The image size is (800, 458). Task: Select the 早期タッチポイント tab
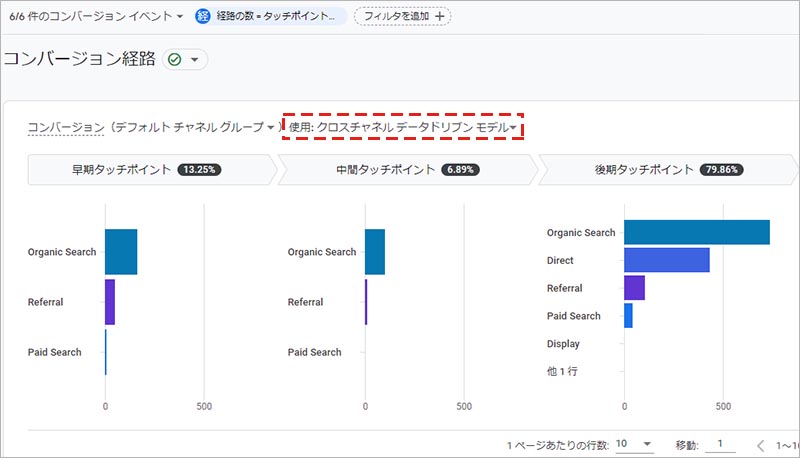tap(148, 170)
